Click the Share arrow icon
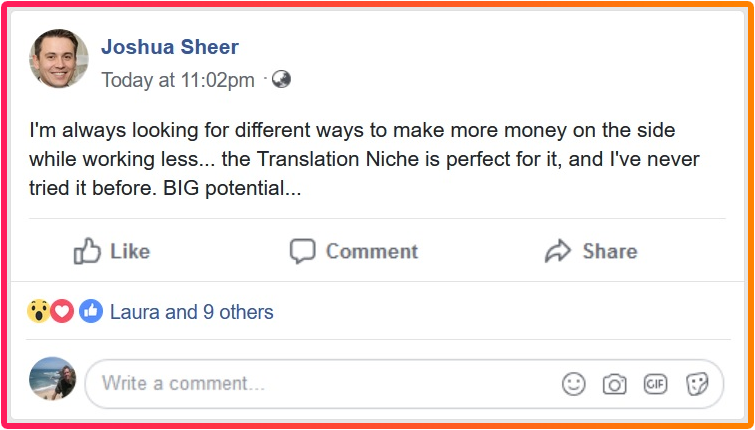 tap(557, 251)
